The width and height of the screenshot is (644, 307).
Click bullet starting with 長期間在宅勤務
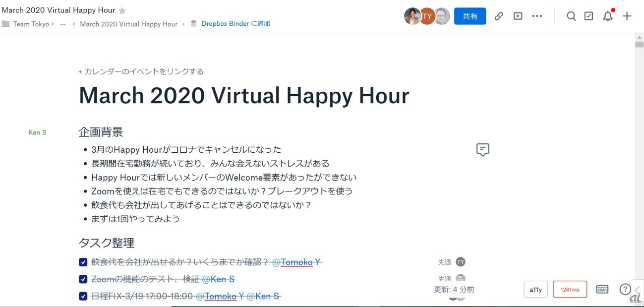point(210,163)
